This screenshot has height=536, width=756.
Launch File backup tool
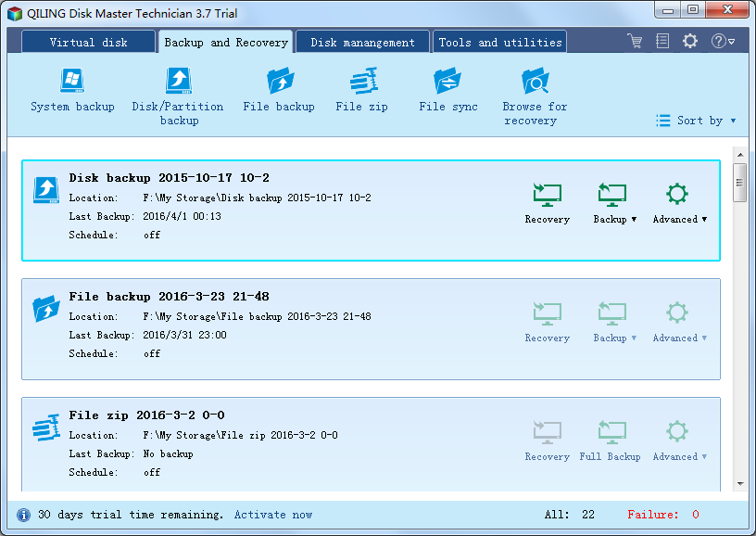[x=279, y=90]
